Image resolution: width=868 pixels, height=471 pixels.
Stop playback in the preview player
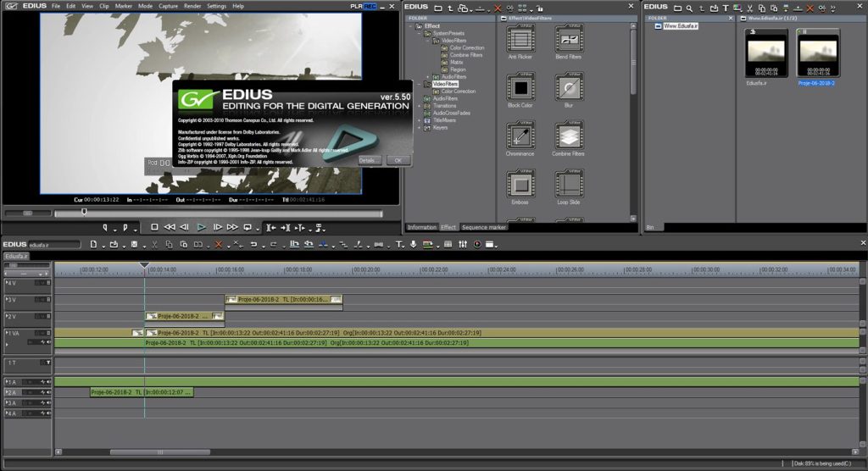click(154, 227)
